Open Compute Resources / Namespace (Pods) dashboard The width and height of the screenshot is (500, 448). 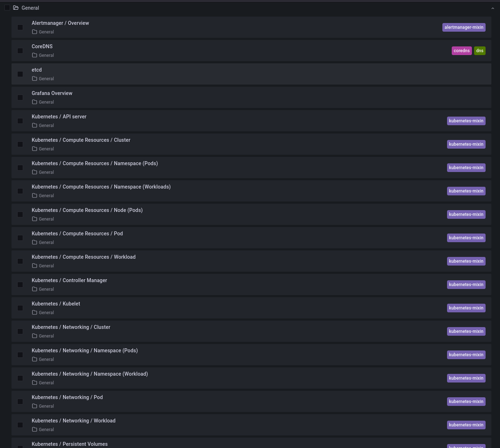coord(95,163)
